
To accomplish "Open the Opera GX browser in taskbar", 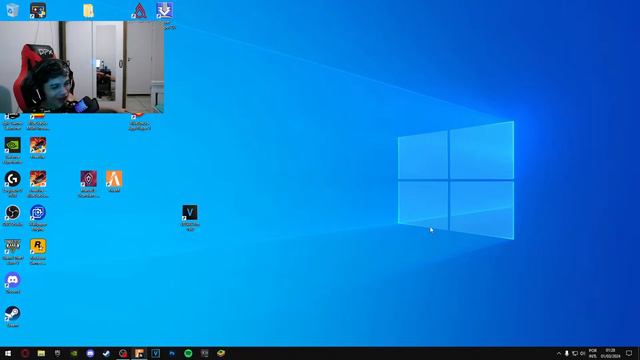I will [25, 353].
